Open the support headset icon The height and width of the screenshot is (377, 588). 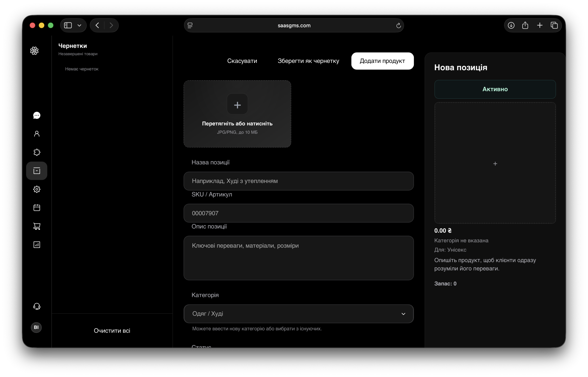[x=37, y=306]
